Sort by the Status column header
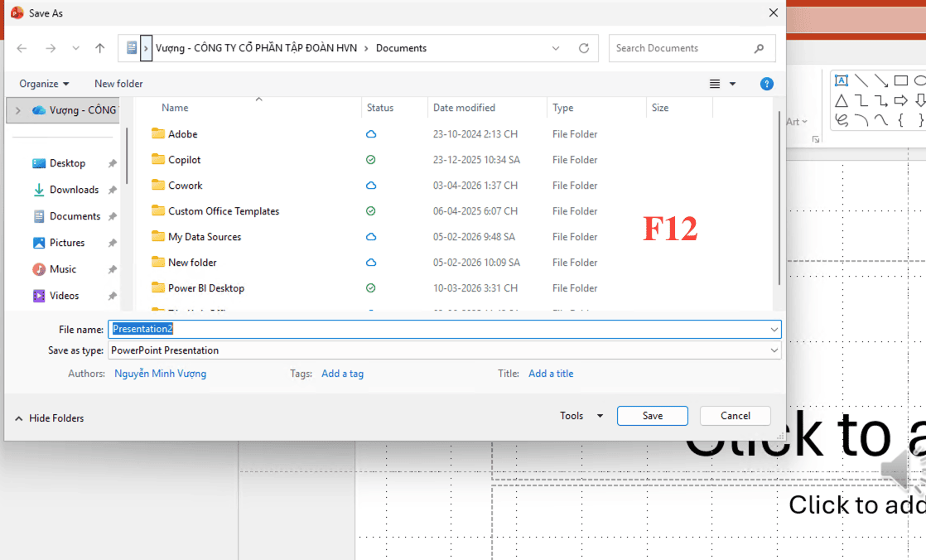Viewport: 926px width, 560px height. [379, 108]
